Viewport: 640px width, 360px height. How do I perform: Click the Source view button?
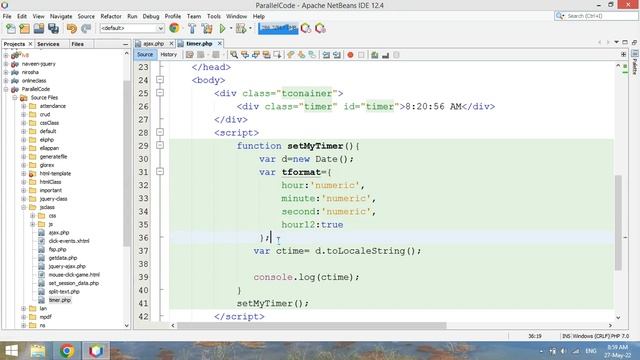click(x=145, y=55)
